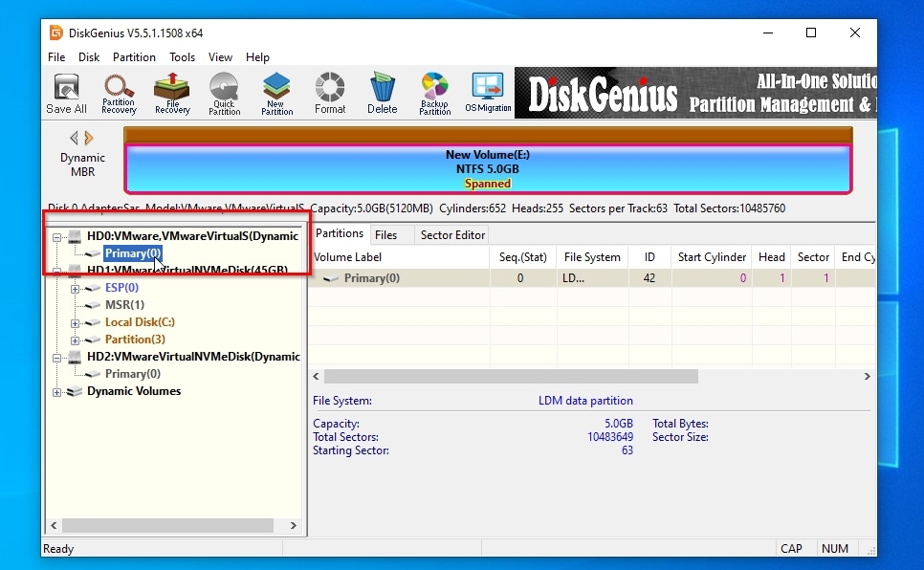Open Partition Recovery tool
Screen dimensions: 924x570
click(x=119, y=94)
